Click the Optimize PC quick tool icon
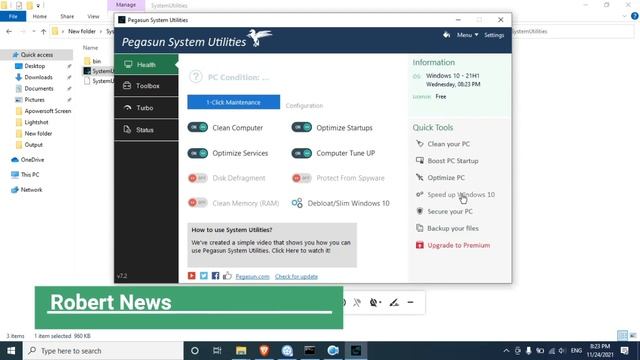 (420, 178)
